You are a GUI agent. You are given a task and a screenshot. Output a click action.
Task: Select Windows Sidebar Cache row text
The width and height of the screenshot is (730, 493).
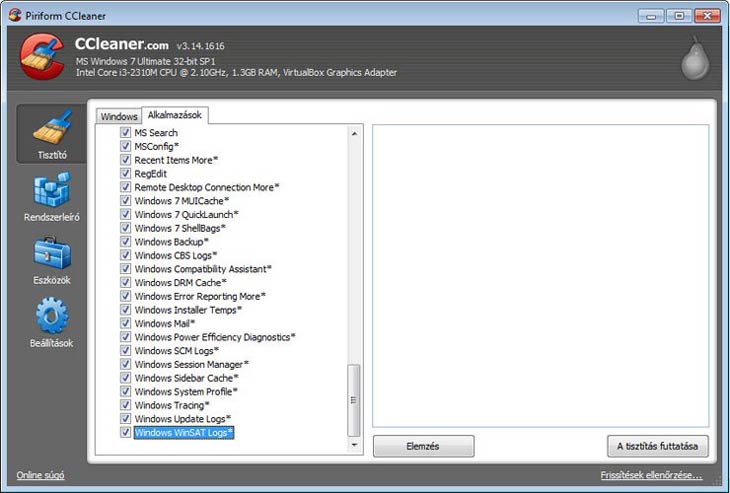click(186, 378)
